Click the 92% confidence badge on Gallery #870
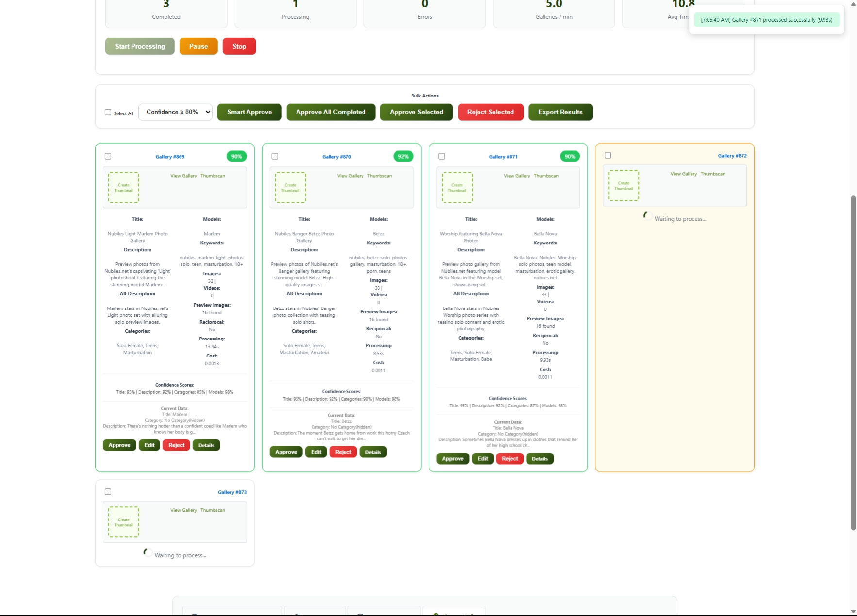 [x=403, y=156]
